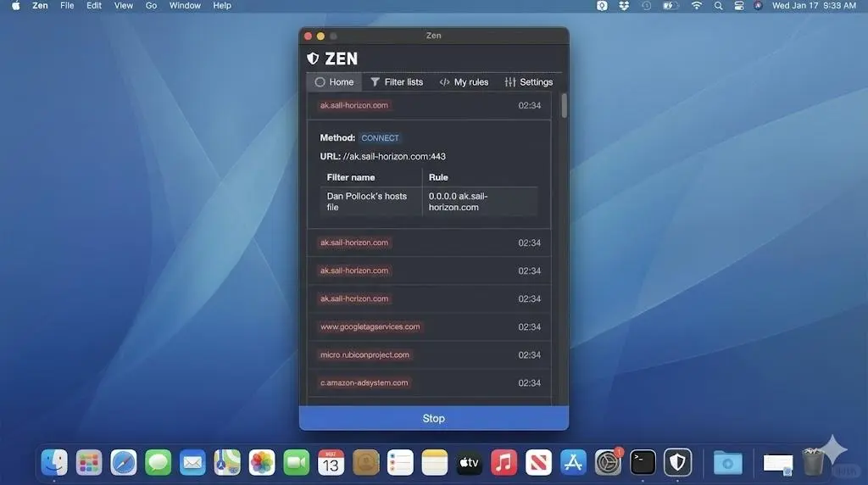Screen dimensions: 868x485
Task: Click the "Filter name" column header
Action: tap(371, 177)
